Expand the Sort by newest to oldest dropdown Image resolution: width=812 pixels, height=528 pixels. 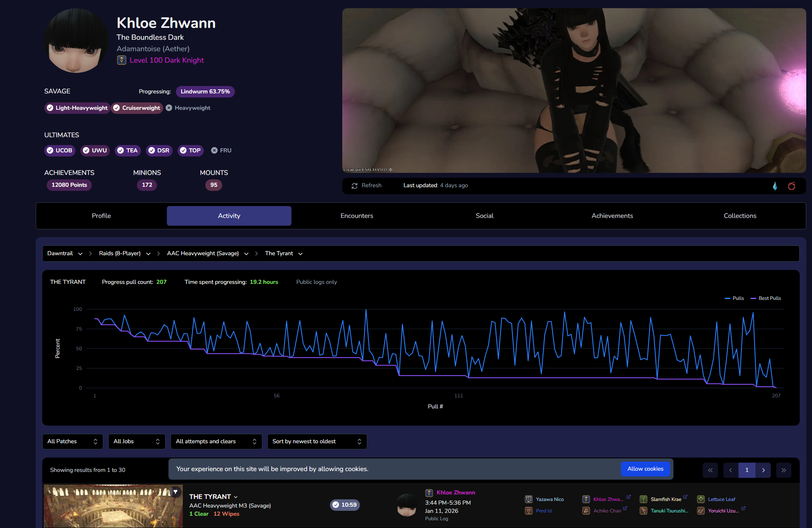tap(317, 441)
